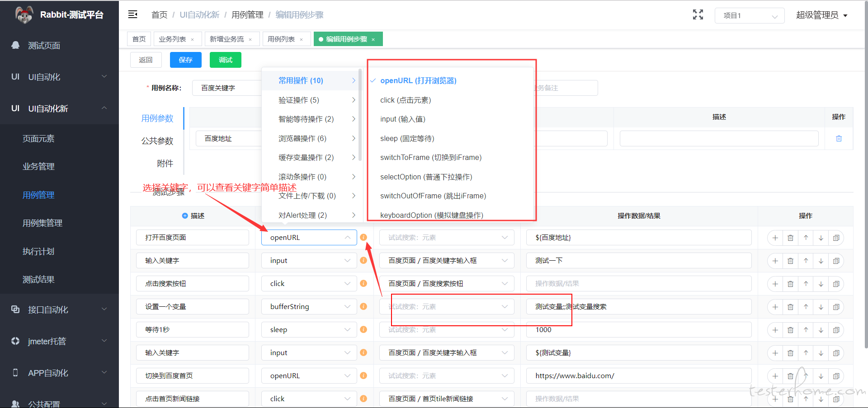Open the 项目1 project dropdown

click(x=749, y=15)
